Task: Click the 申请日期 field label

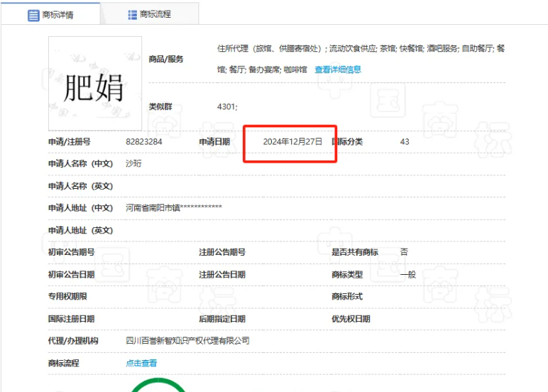Action: coord(214,142)
